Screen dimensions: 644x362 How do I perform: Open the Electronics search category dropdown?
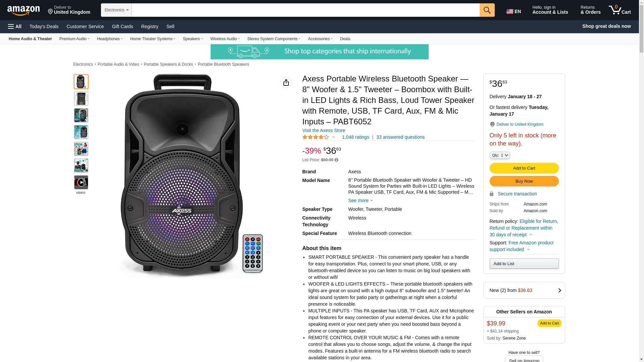116,10
